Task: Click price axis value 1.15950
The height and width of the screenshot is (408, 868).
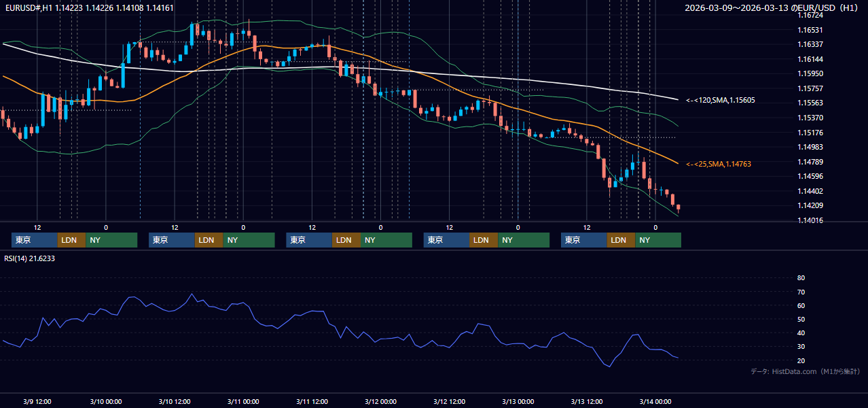Action: (810, 73)
